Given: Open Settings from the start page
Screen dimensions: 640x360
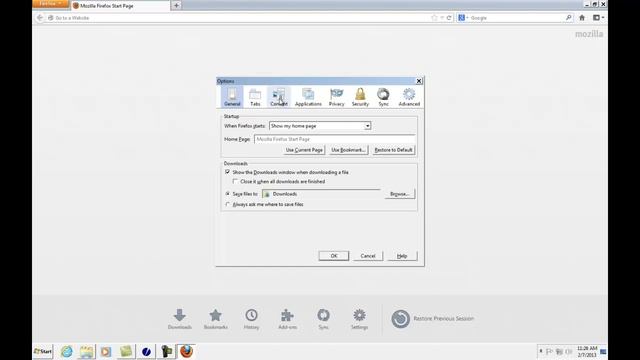Looking at the screenshot, I should (359, 319).
